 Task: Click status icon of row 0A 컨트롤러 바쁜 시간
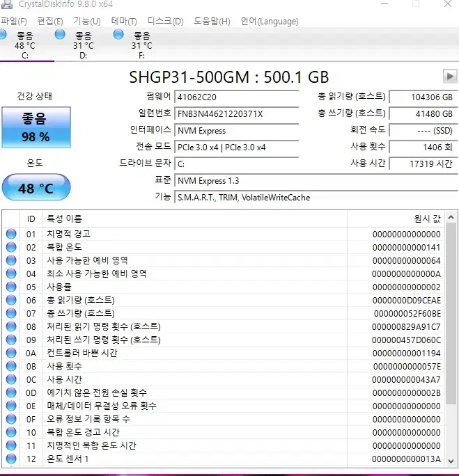(x=11, y=353)
